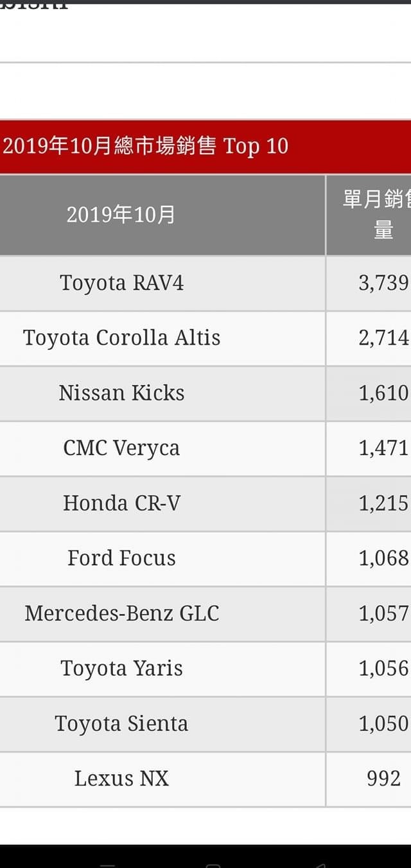Select the 992 sales value
The image size is (411, 868).
click(383, 779)
